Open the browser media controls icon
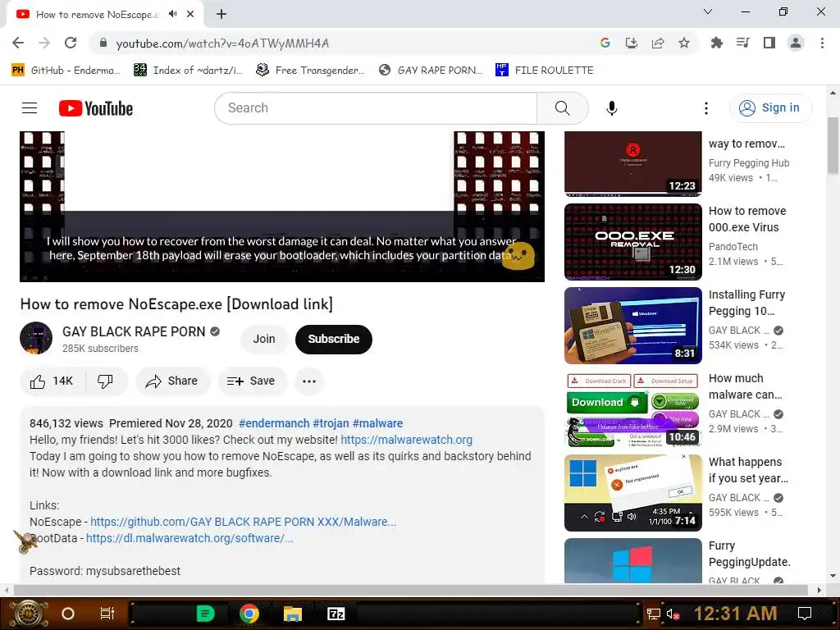This screenshot has height=630, width=840. [742, 43]
